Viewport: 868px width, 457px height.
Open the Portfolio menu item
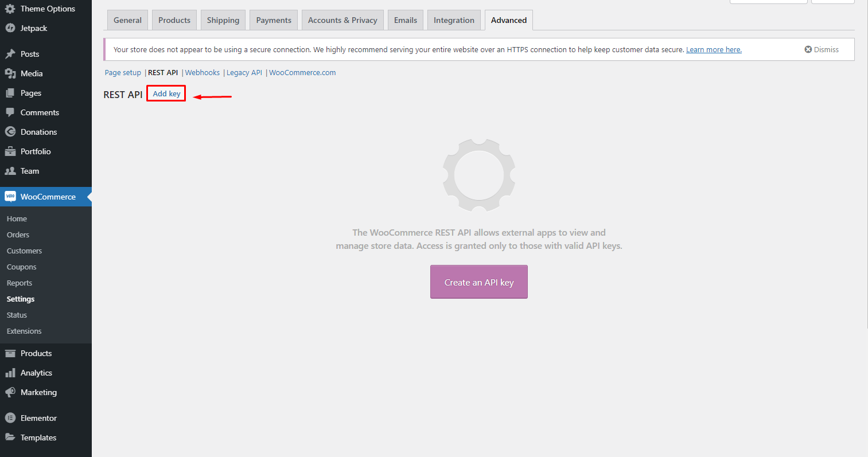46,151
